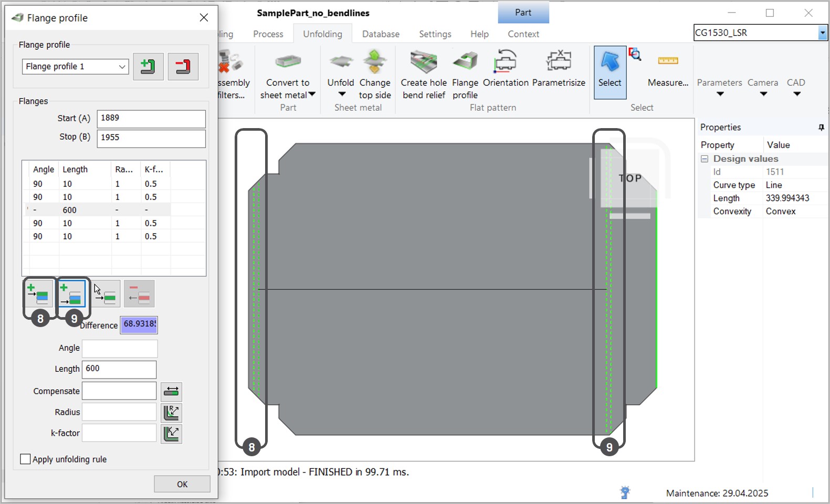Image resolution: width=830 pixels, height=504 pixels.
Task: Open the CG1530_LSR machine dropdown
Action: 822,33
